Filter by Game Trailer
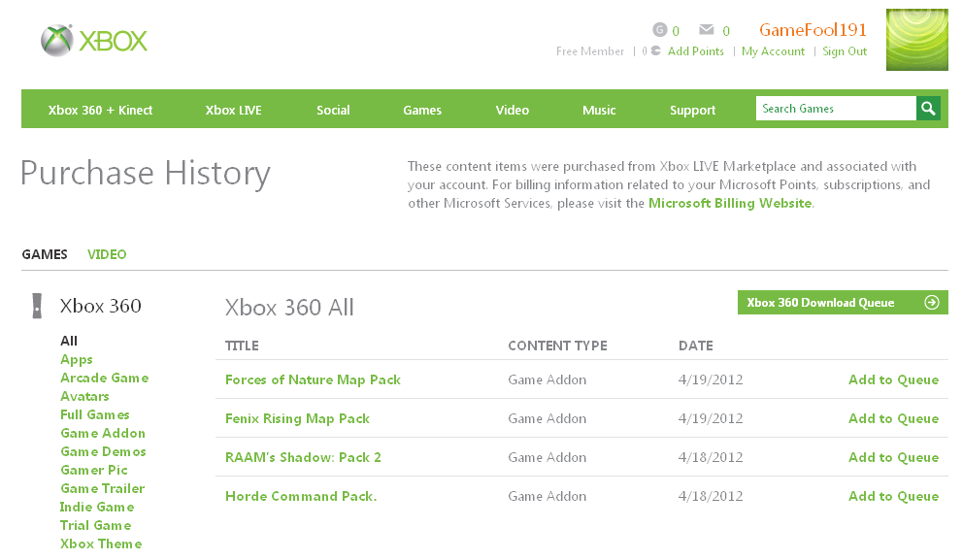This screenshot has height=560, width=962. point(103,488)
